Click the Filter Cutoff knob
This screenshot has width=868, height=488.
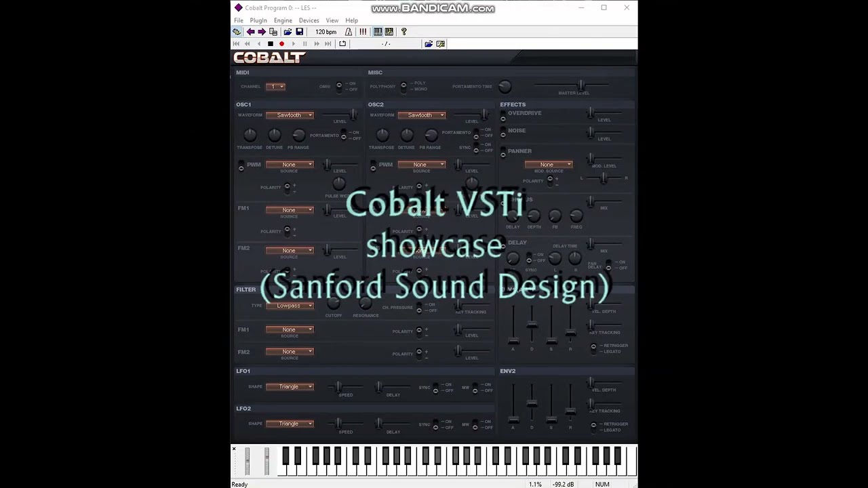[x=333, y=304]
